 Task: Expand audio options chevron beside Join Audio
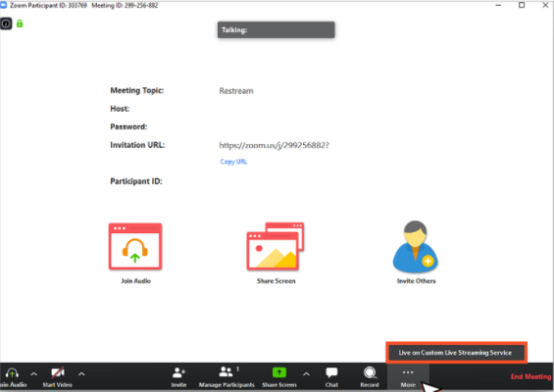click(x=34, y=373)
